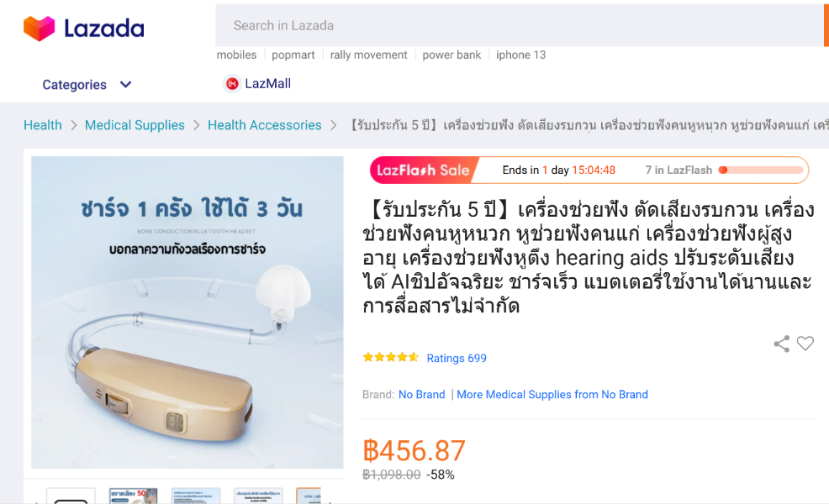Open the LazMall icon
Screen dimensions: 829x504
click(231, 83)
